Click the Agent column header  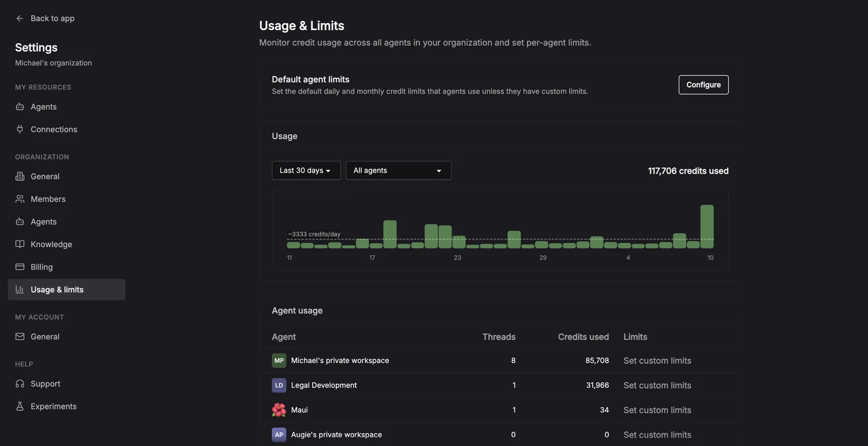(x=284, y=337)
